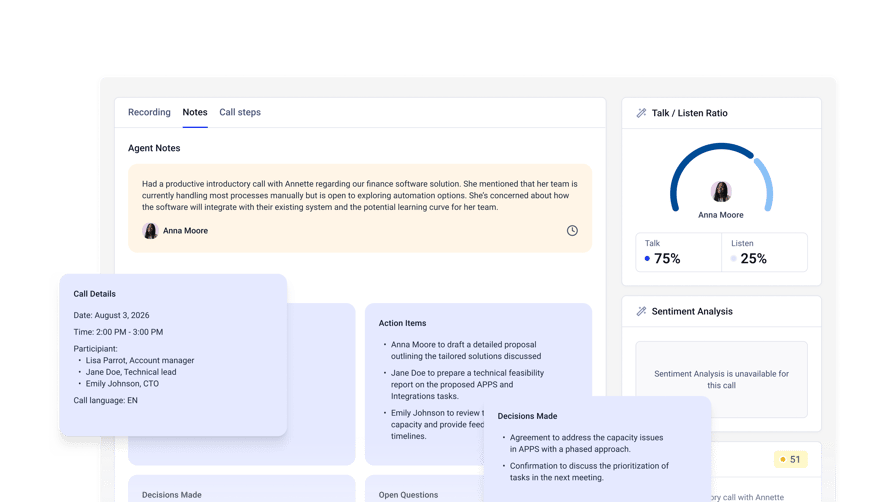Click action item about Jane Doe feasibility report
This screenshot has width=894, height=502.
pyautogui.click(x=468, y=384)
